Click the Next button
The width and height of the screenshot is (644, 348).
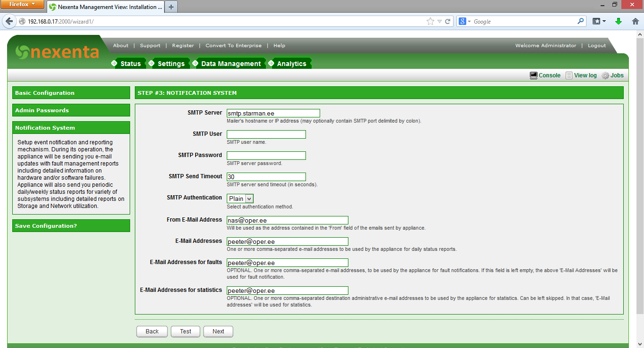pos(218,331)
